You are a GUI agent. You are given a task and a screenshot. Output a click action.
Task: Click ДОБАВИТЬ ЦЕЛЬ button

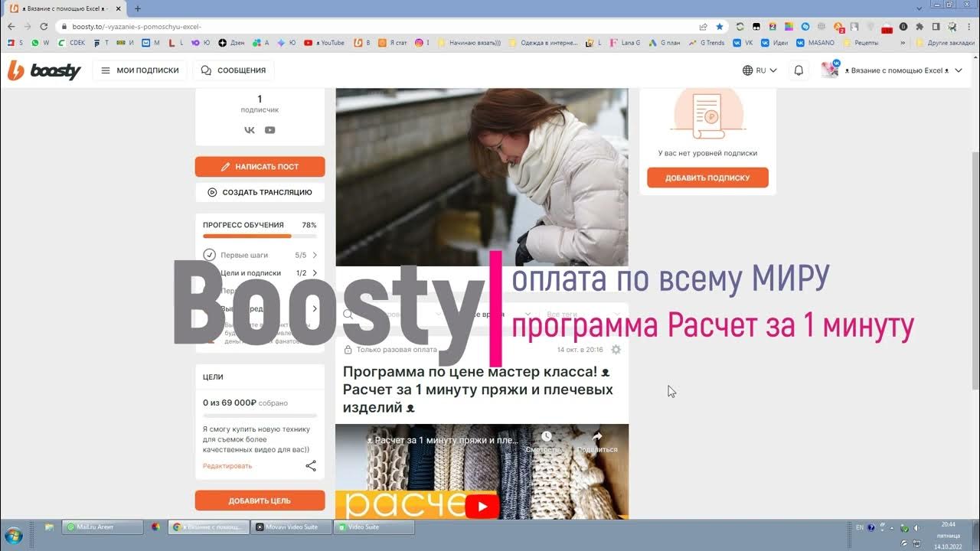pos(260,500)
